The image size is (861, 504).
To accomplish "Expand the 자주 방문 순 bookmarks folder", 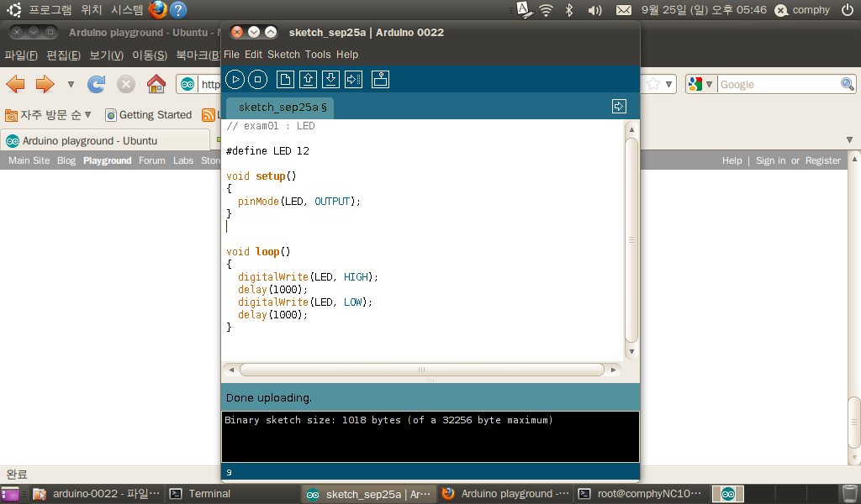I will click(48, 114).
